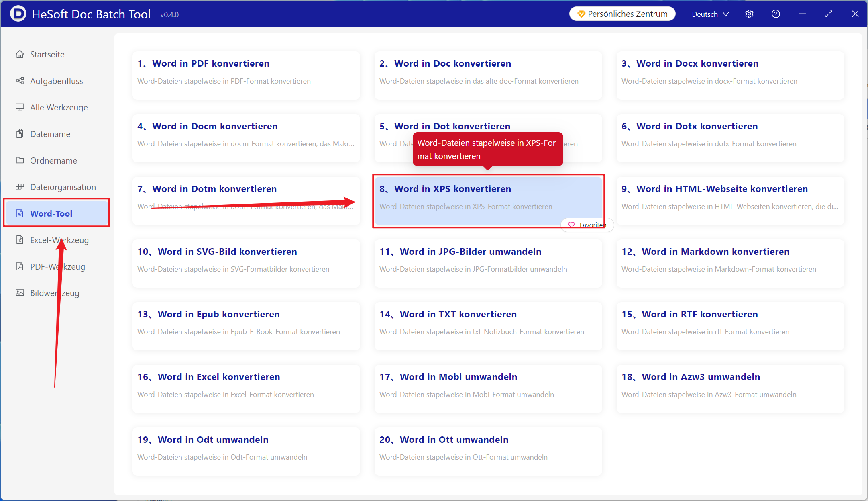Open Word in Excel konvertieren card
Viewport: 868px width, 501px height.
tap(246, 389)
